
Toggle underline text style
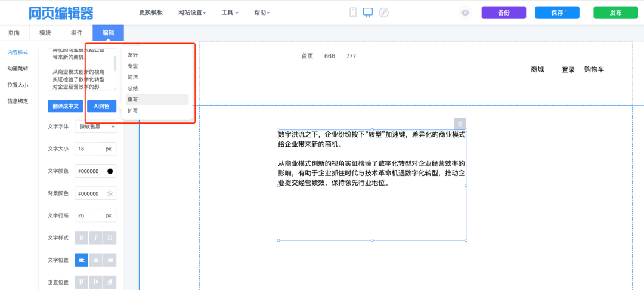tap(110, 237)
